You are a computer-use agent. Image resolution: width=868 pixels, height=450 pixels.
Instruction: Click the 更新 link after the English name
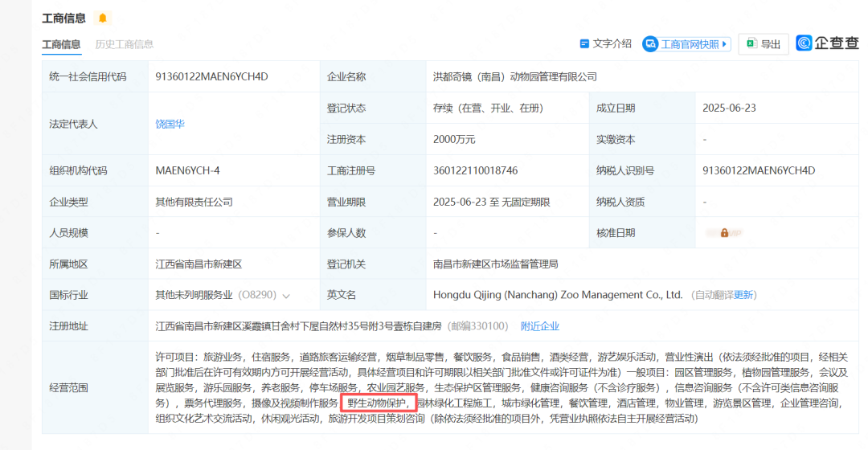pos(743,295)
